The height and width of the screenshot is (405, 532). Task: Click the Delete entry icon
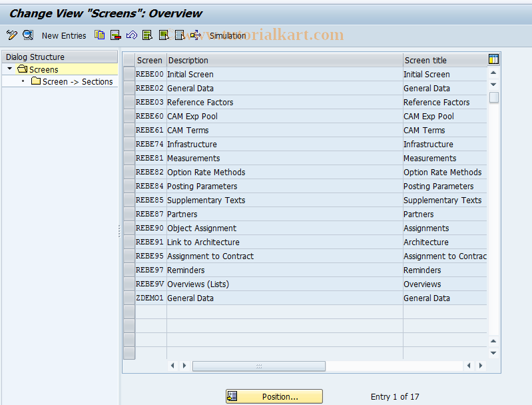[x=116, y=35]
